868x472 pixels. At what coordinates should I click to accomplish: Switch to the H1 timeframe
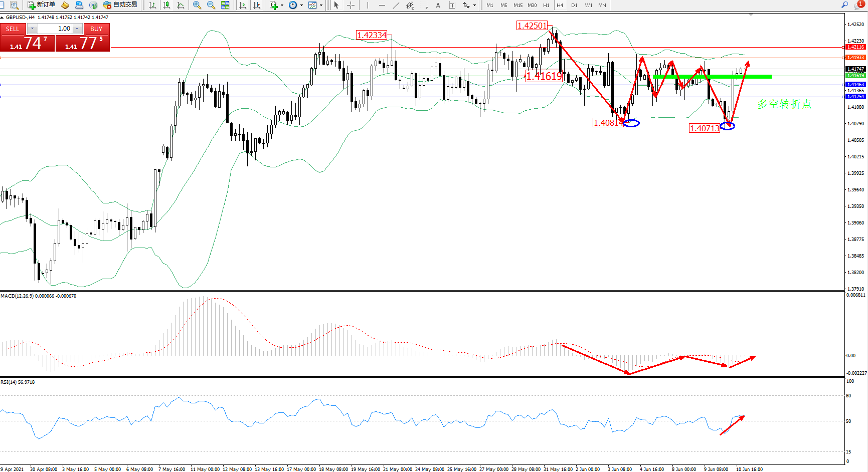(546, 5)
